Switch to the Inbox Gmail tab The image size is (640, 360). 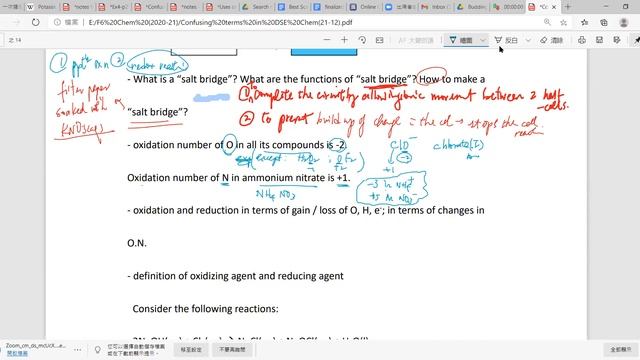pyautogui.click(x=436, y=7)
